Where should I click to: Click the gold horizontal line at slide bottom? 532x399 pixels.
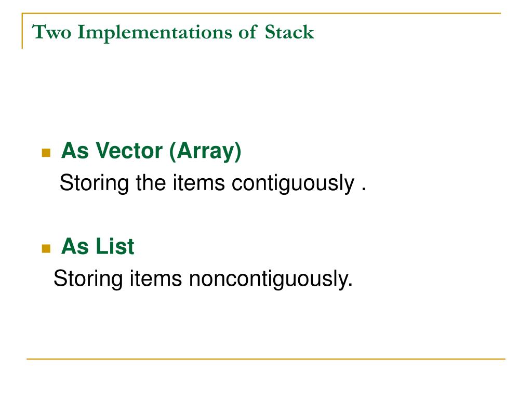266,359
